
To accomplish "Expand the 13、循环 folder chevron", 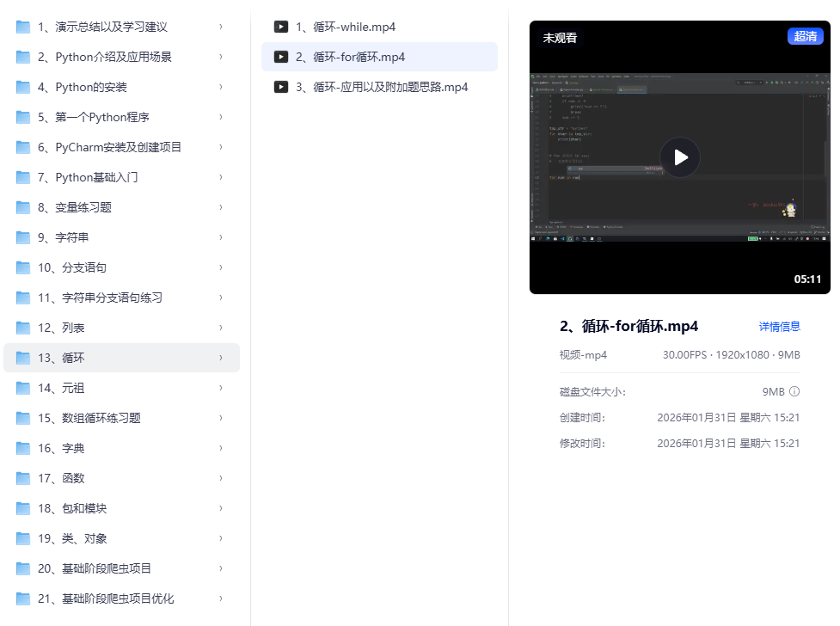I will click(x=222, y=358).
